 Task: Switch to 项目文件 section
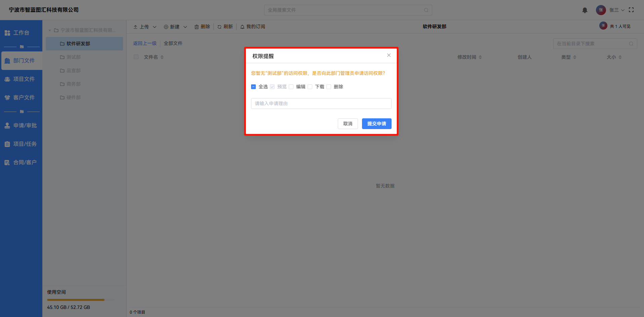click(21, 79)
